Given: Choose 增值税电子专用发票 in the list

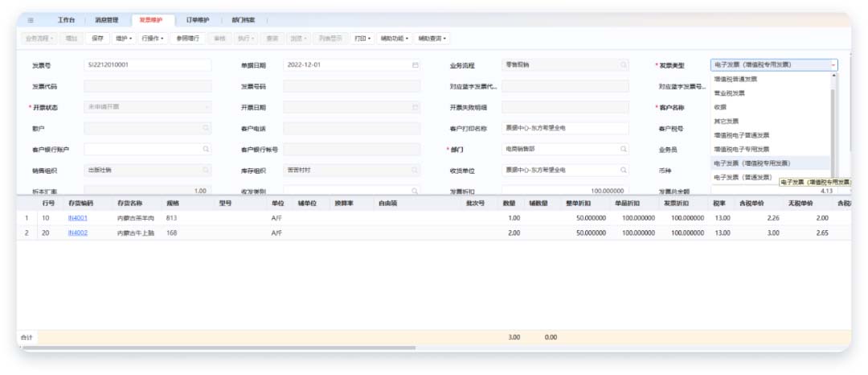Looking at the screenshot, I should [x=771, y=149].
